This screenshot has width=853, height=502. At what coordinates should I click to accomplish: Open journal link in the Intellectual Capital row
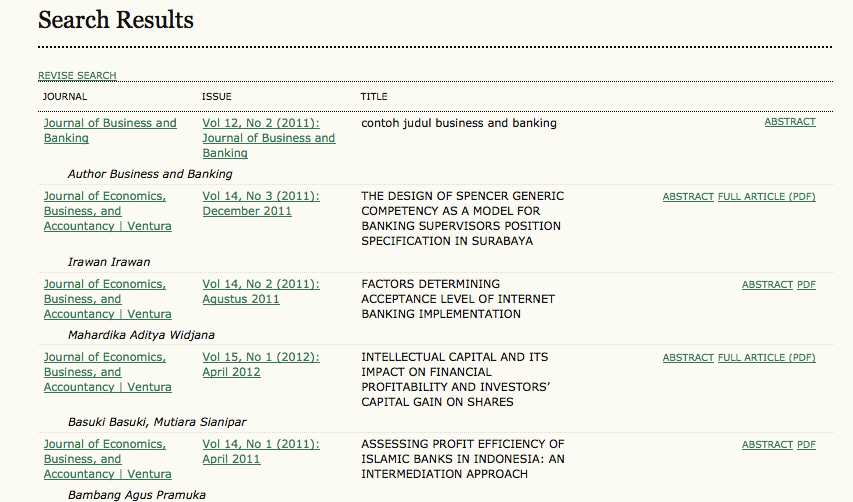[x=104, y=372]
